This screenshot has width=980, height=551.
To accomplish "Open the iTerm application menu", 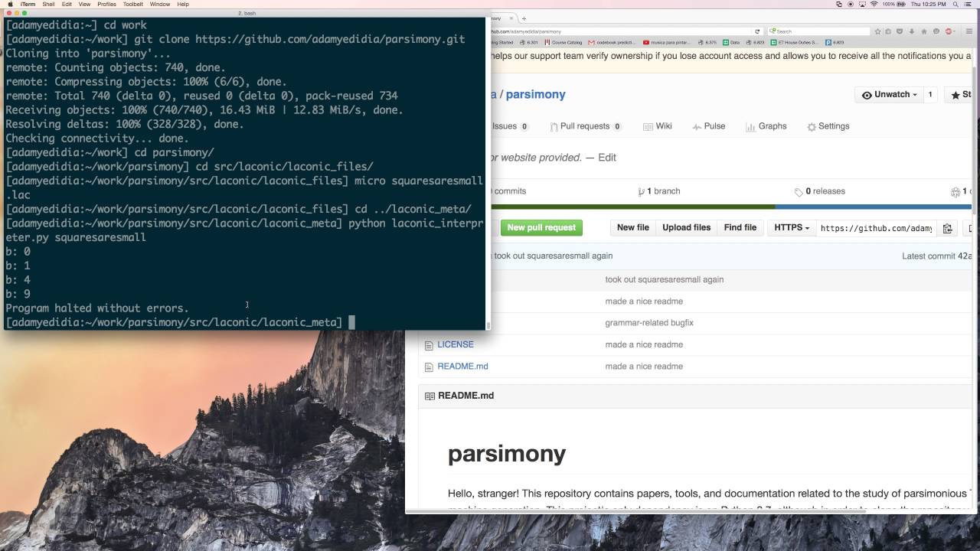I will 28,4.
